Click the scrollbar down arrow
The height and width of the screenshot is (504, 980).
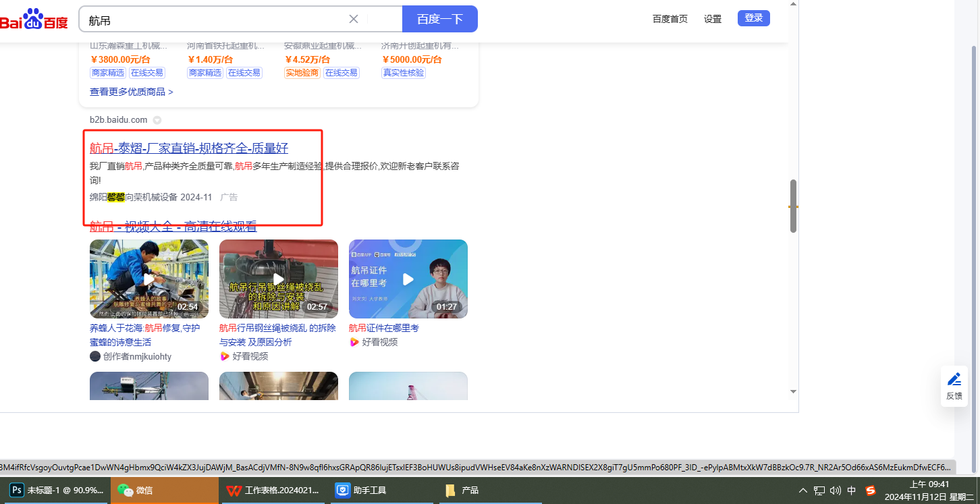click(794, 391)
